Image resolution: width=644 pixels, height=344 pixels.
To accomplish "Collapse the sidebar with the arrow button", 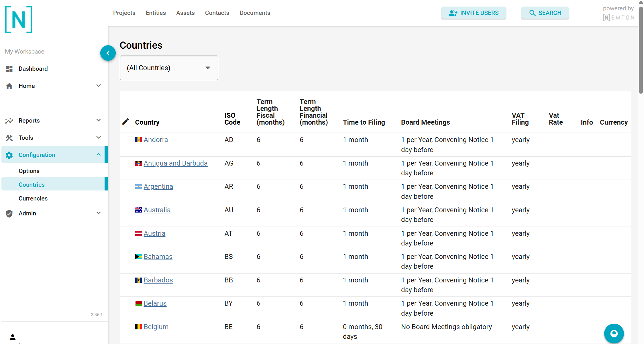I will tap(108, 53).
